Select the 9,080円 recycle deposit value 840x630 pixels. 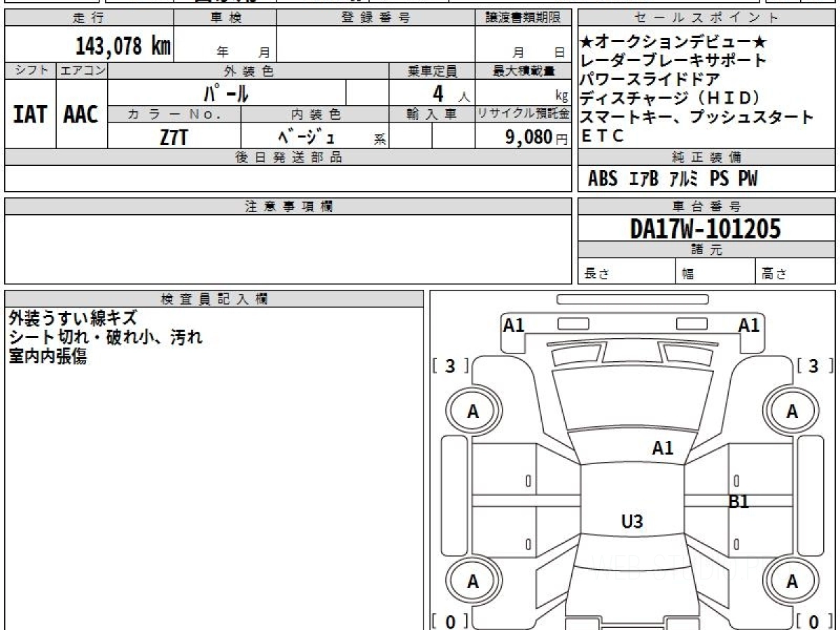537,137
